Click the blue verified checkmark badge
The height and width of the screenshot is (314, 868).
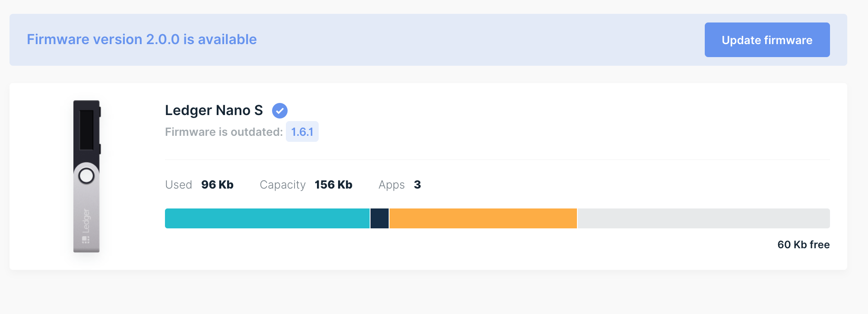pos(280,111)
